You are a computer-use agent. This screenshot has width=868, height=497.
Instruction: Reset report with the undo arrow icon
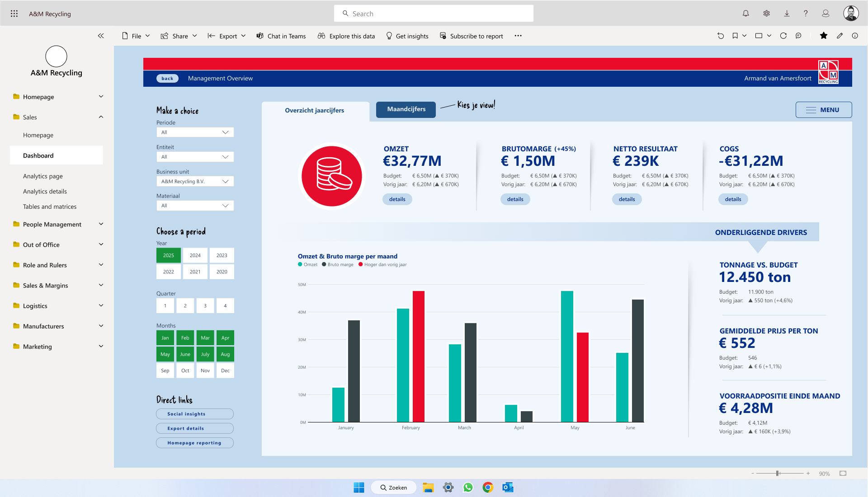click(x=721, y=36)
